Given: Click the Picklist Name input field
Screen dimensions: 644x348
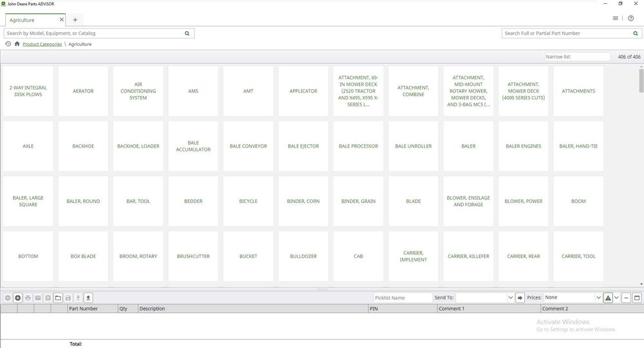Looking at the screenshot, I should [x=403, y=298].
